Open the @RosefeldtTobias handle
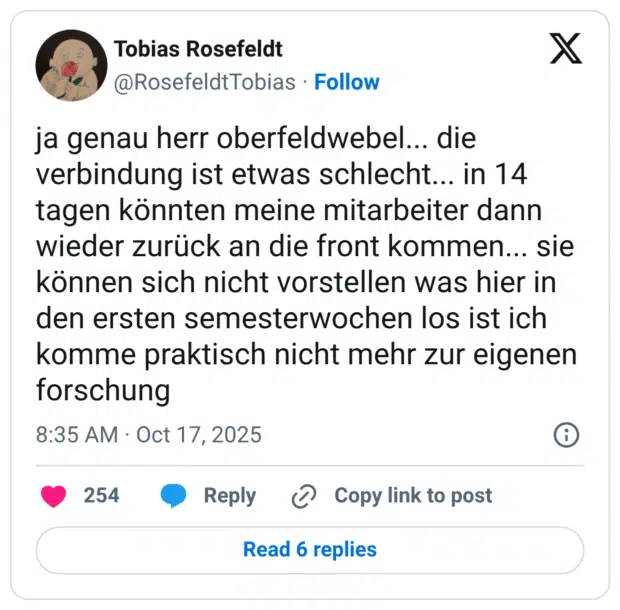Screen dimensions: 620x610 pyautogui.click(x=205, y=82)
